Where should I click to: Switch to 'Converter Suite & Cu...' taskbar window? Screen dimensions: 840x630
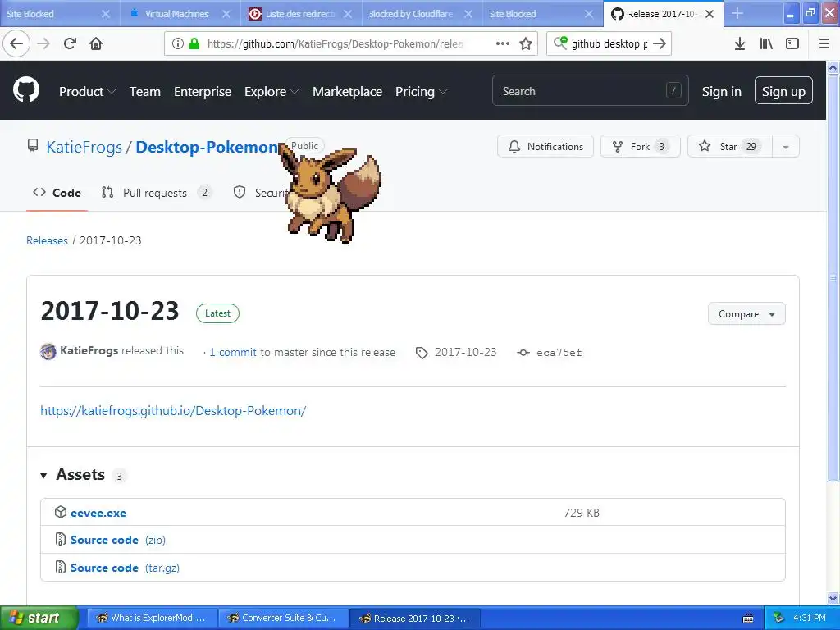(283, 618)
